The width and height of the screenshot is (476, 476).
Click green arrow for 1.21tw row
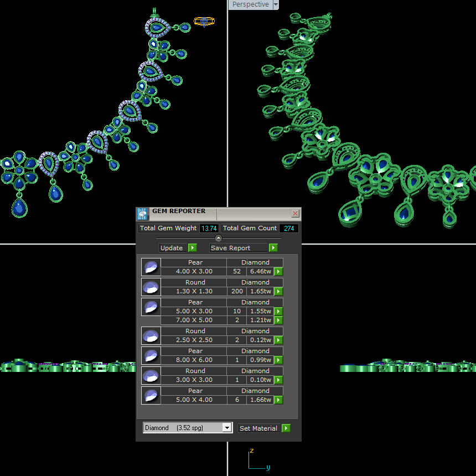tap(278, 320)
